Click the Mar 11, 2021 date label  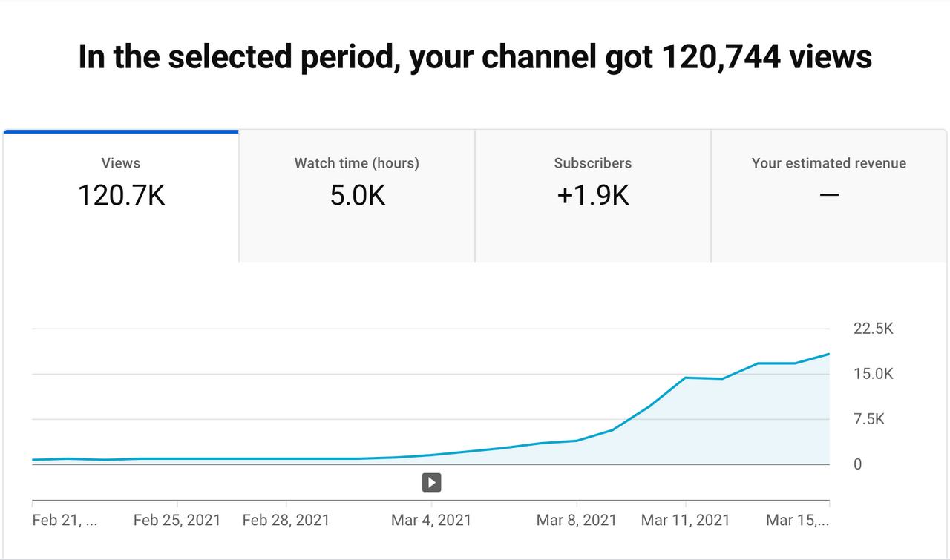(686, 520)
